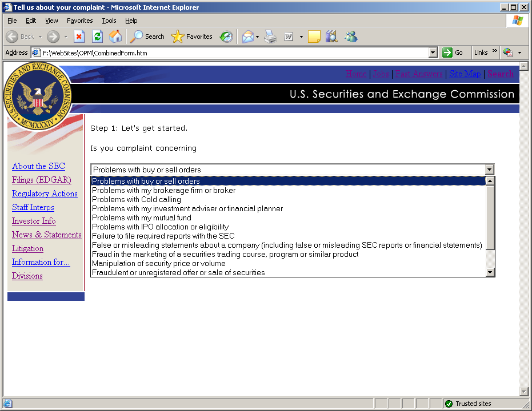The height and width of the screenshot is (411, 532).
Task: Click the IE status bar page icon
Action: (x=8, y=404)
